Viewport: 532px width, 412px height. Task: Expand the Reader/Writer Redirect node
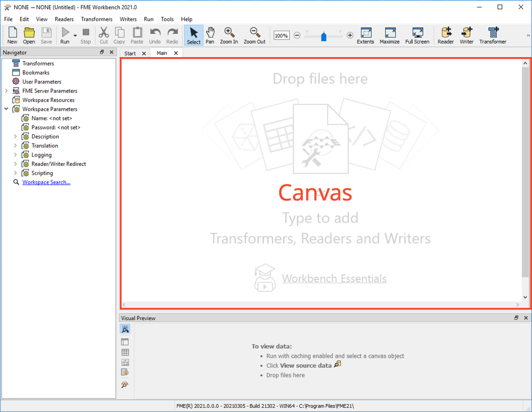point(15,164)
